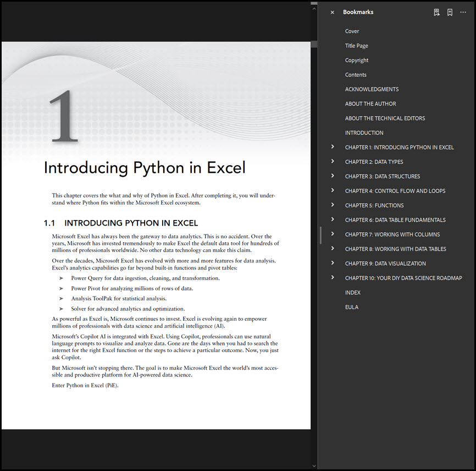Image resolution: width=476 pixels, height=471 pixels.
Task: Expand Chapter 10: Your DIY Data Science Roadmap
Action: pyautogui.click(x=333, y=277)
